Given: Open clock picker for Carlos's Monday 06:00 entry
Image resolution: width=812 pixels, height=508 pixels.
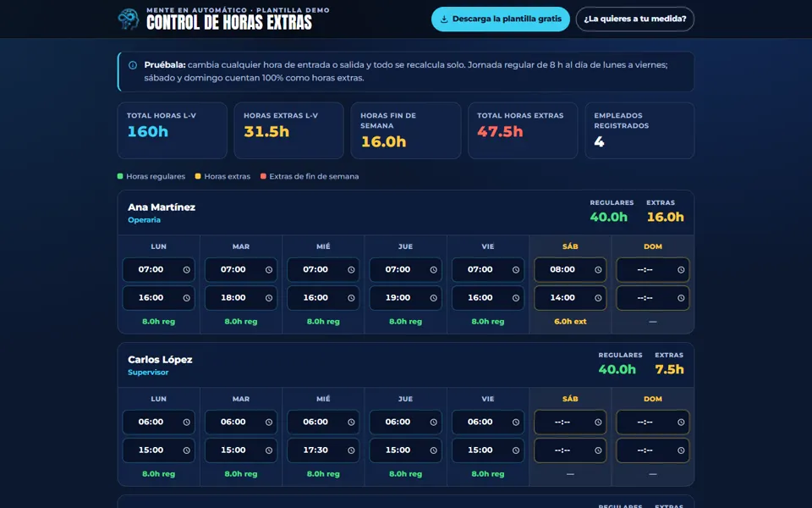Looking at the screenshot, I should coord(186,422).
